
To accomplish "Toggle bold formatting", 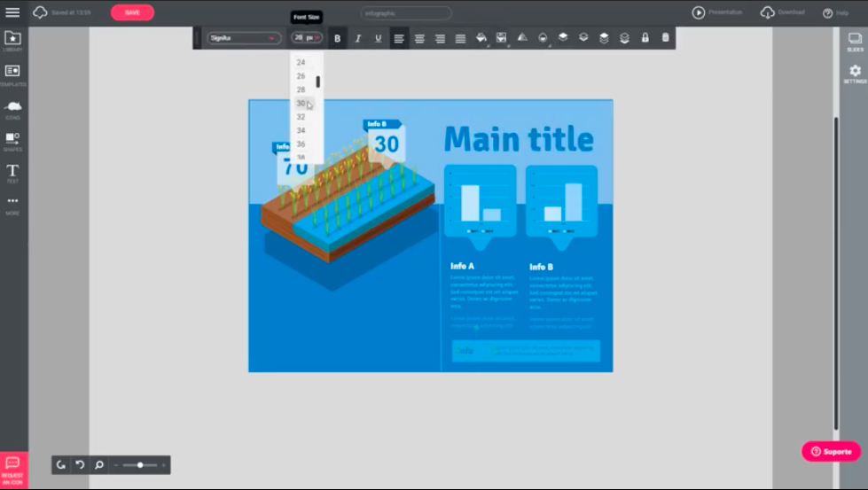I will (337, 38).
